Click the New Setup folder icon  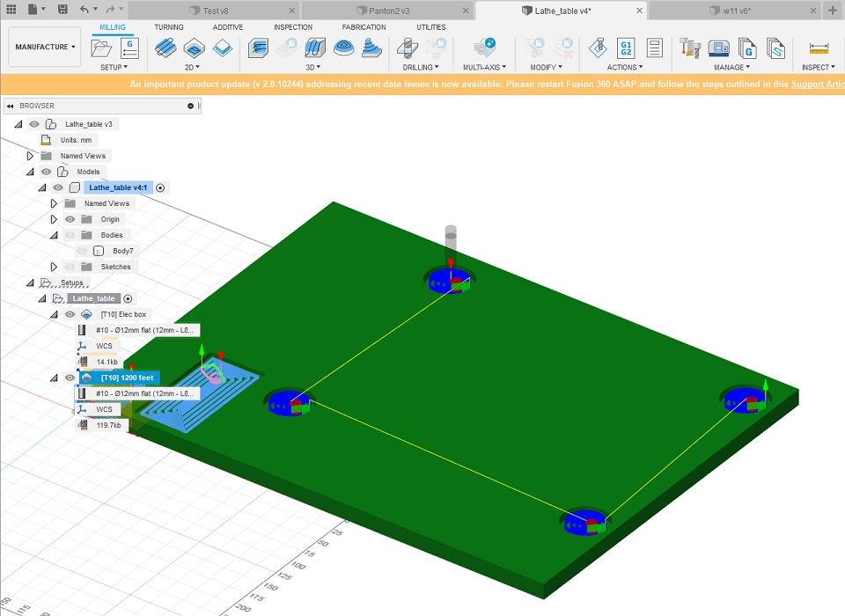click(100, 48)
